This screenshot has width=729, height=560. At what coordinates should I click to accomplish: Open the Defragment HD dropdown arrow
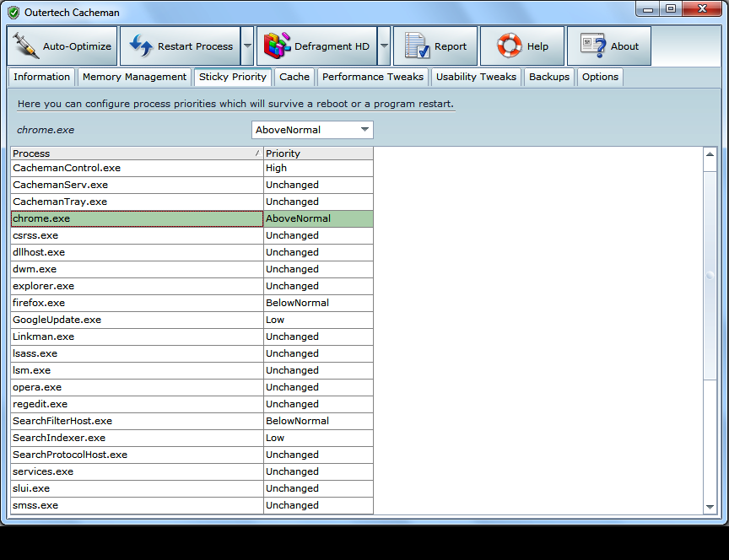[x=384, y=46]
